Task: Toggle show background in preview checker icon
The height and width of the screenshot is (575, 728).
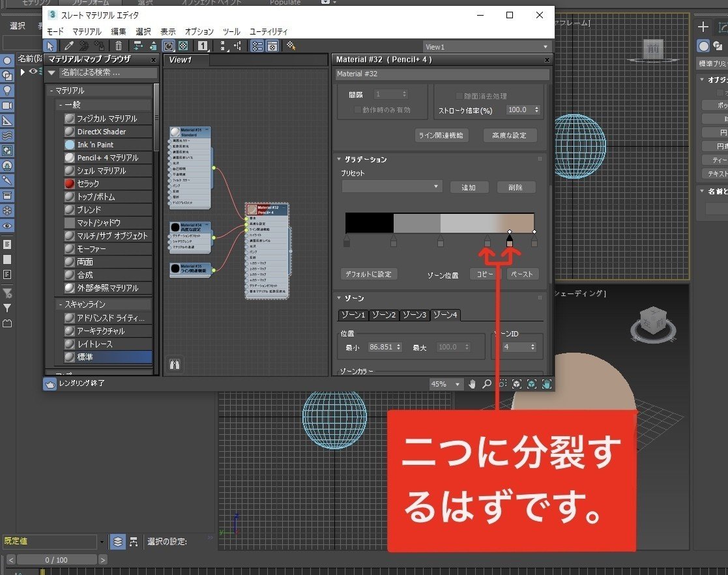Action: coord(183,46)
